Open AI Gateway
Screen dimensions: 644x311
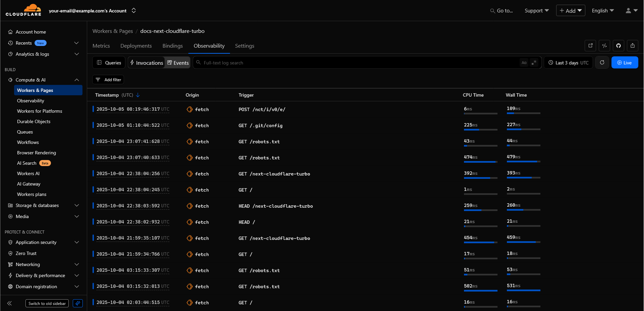28,184
